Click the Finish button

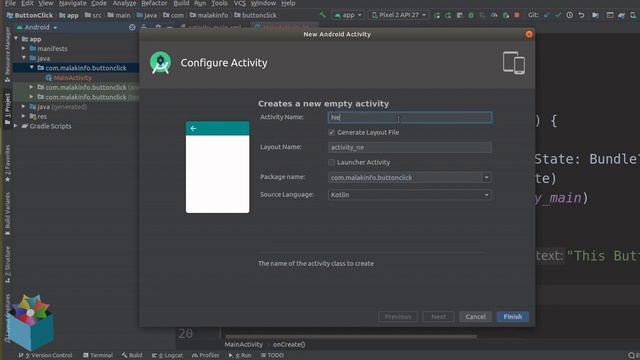[513, 317]
